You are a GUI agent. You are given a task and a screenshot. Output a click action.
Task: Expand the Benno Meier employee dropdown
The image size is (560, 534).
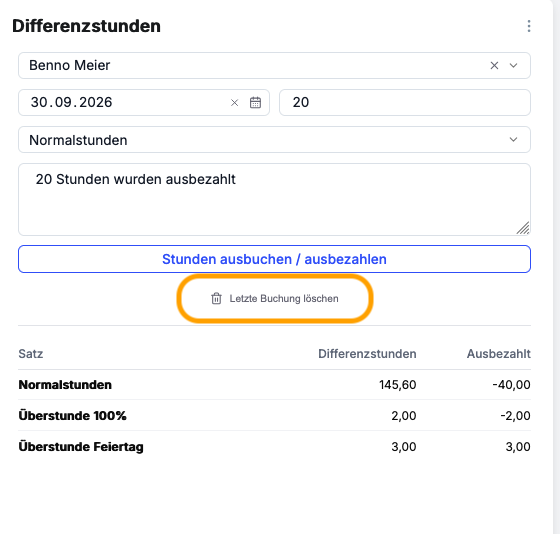(x=513, y=65)
